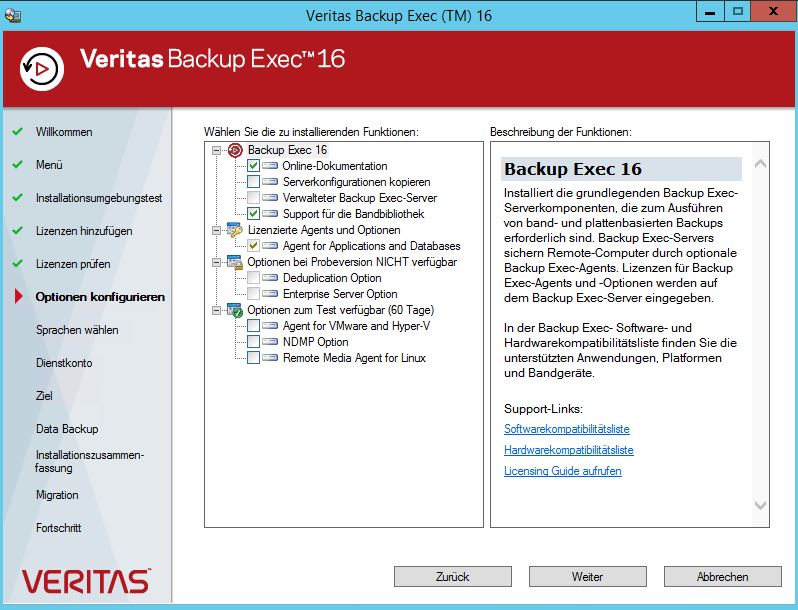798x610 pixels.
Task: Click the Lizenzierte Agents und Optionen key icon
Action: pyautogui.click(x=235, y=230)
